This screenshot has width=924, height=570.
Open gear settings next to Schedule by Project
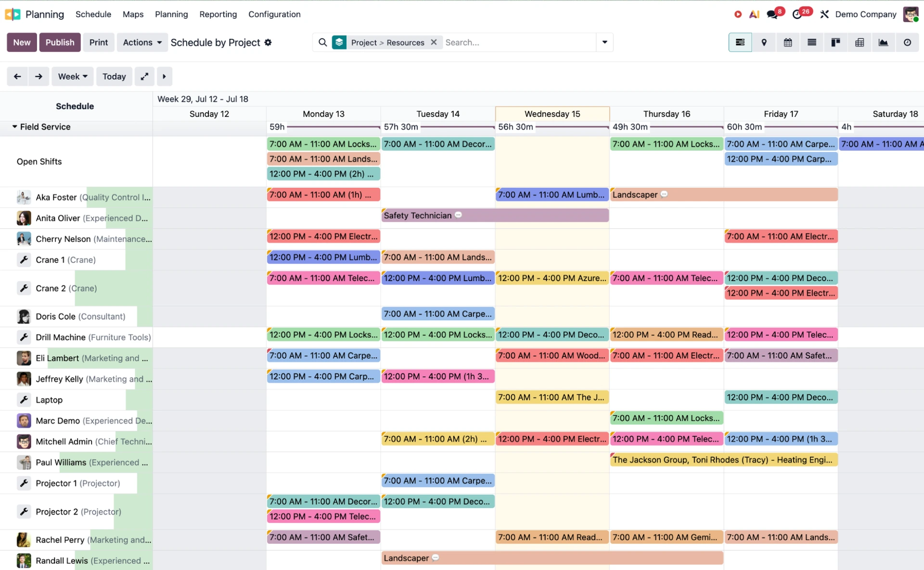pyautogui.click(x=268, y=42)
